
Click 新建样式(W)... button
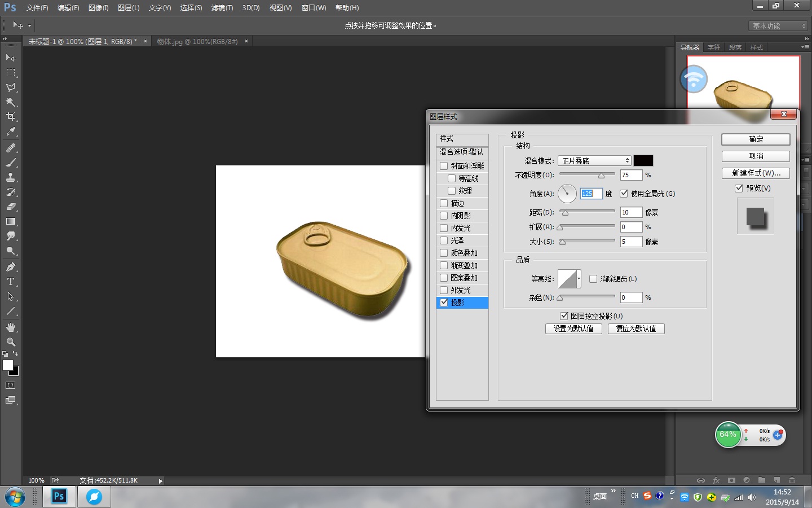[x=756, y=173]
